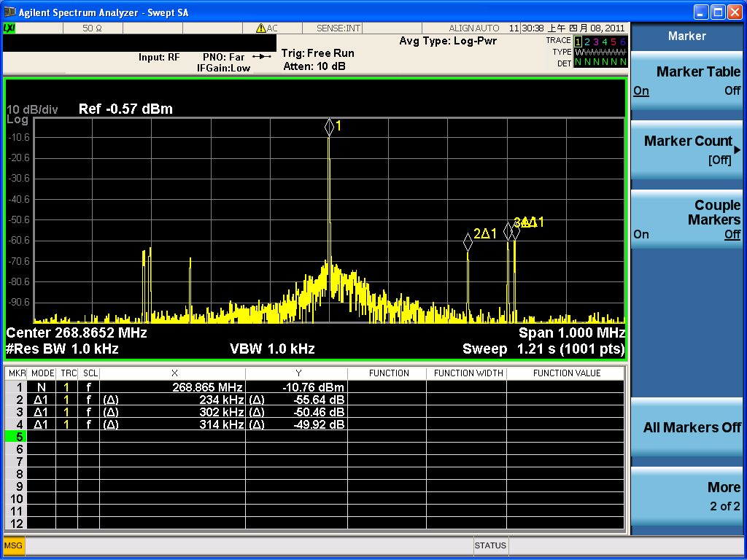Screen dimensions: 747x560
Task: Click the 50 Ω impedance indicator
Action: [93, 28]
